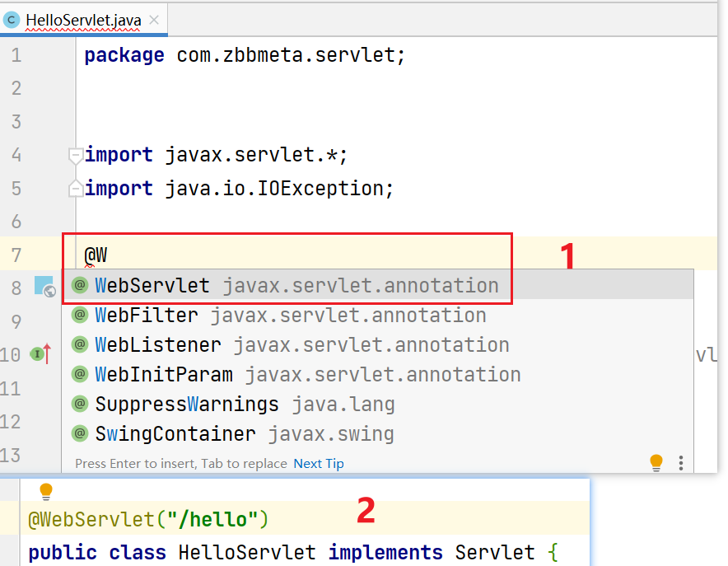Click the annotation icon beside WebServlet

pyautogui.click(x=80, y=286)
